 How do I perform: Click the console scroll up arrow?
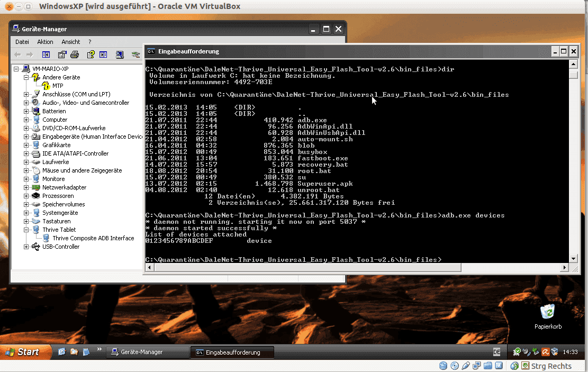[x=573, y=64]
